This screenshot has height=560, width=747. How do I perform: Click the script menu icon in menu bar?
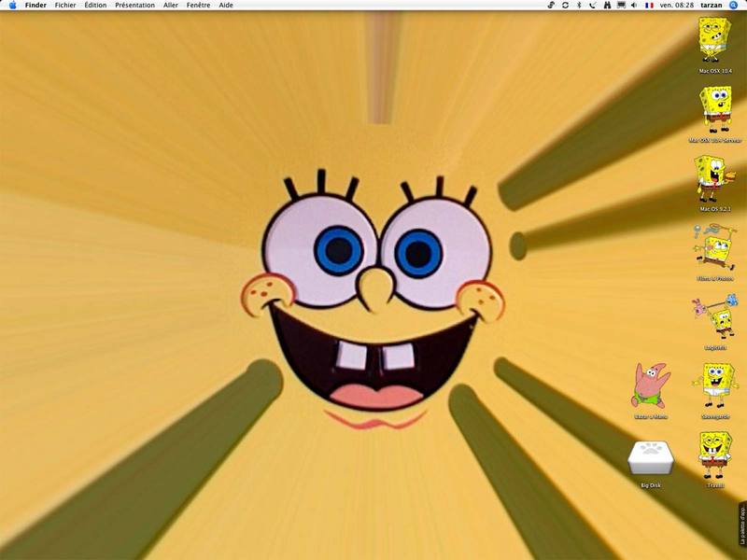[x=551, y=6]
